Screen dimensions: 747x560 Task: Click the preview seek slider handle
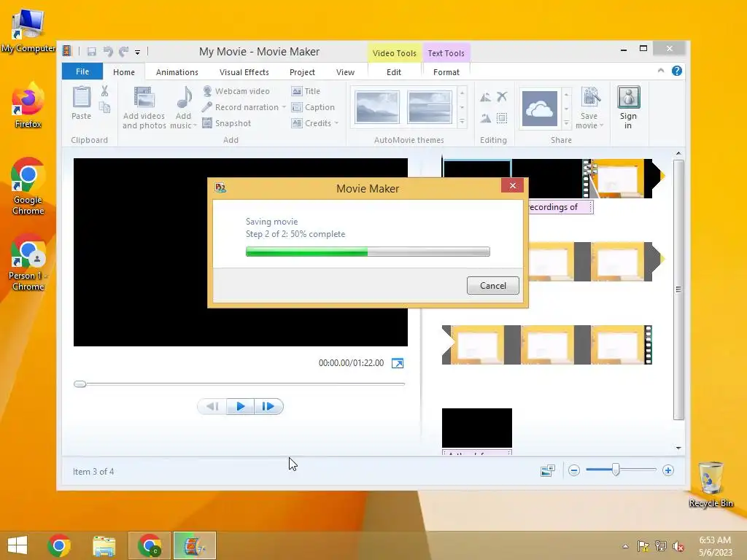point(80,384)
